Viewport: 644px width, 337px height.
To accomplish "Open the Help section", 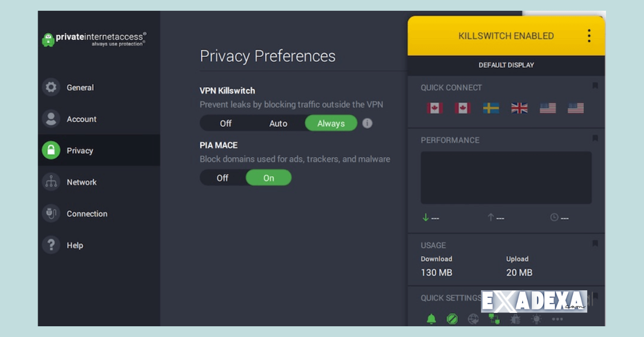I will [x=75, y=245].
